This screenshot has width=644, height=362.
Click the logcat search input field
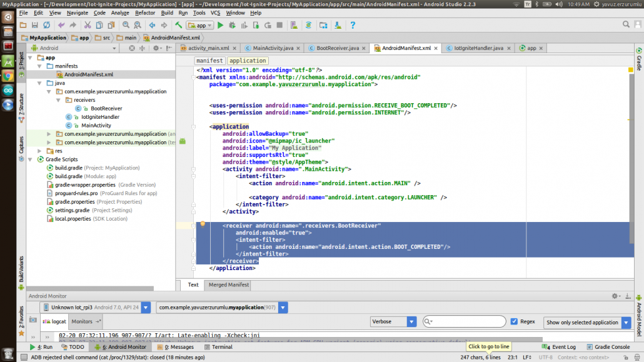coord(465,321)
